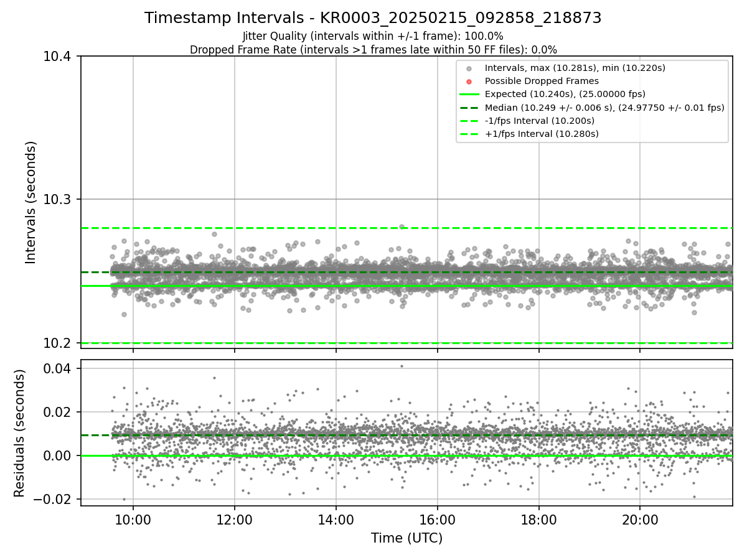747x560 pixels.
Task: Select the 'Jitter Quality' subtitle line
Action: (373, 36)
